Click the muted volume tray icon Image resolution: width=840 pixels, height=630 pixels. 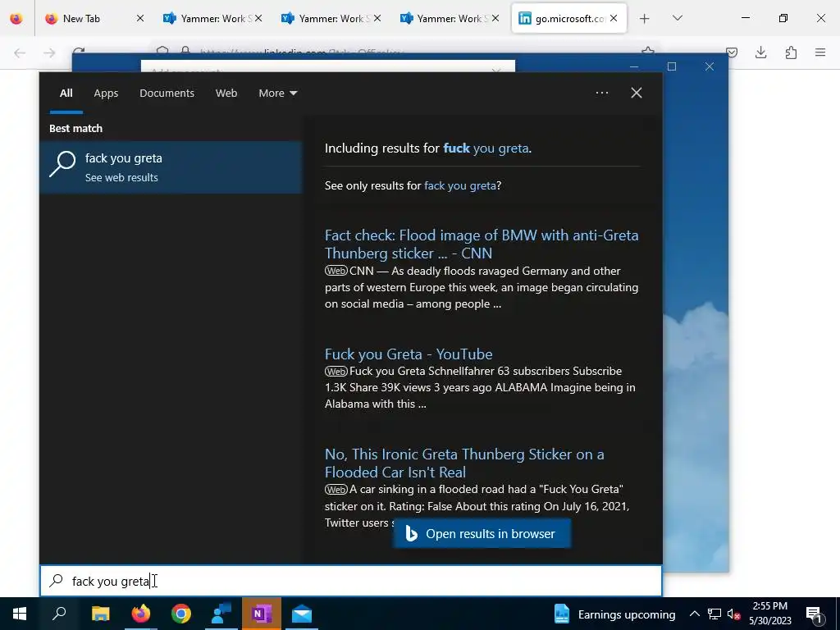click(x=734, y=614)
